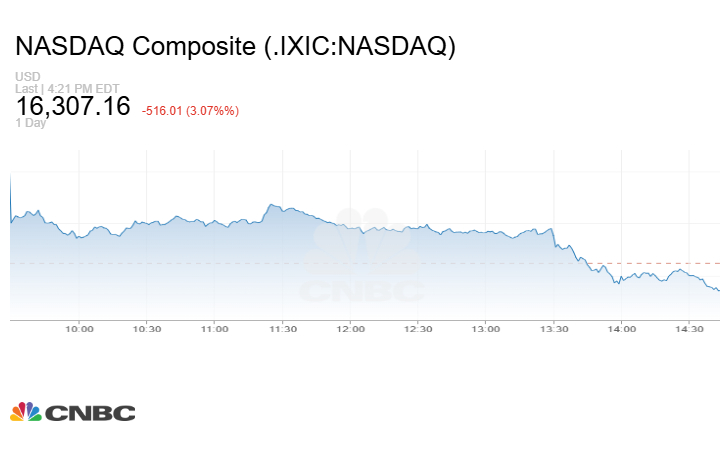Click the 11:00 time axis label
Screen dimensions: 720x450
click(214, 329)
